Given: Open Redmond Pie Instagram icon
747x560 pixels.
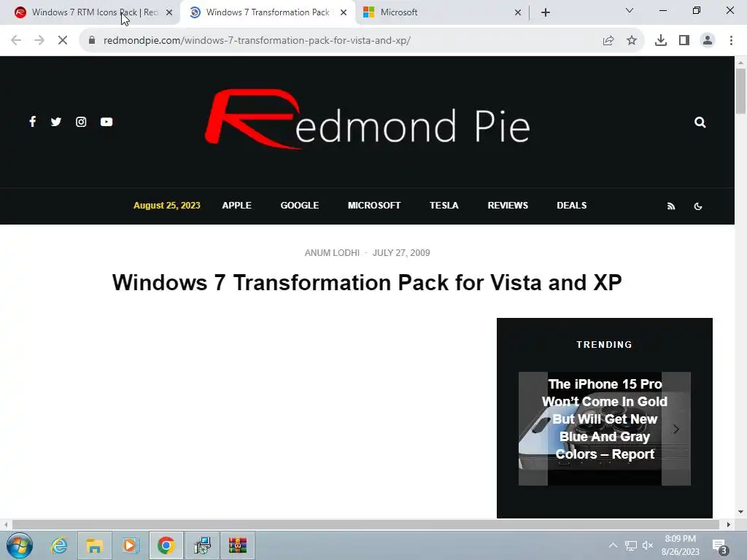Looking at the screenshot, I should point(81,122).
